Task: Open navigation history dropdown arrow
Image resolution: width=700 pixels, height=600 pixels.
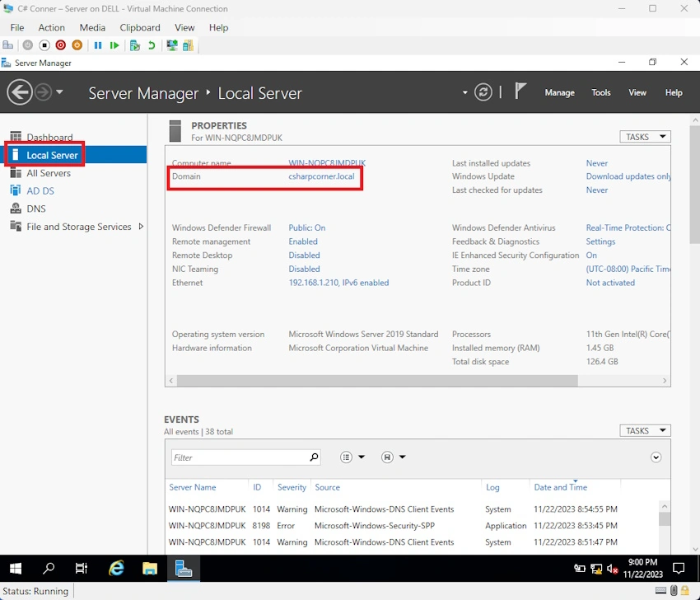Action: (x=59, y=92)
